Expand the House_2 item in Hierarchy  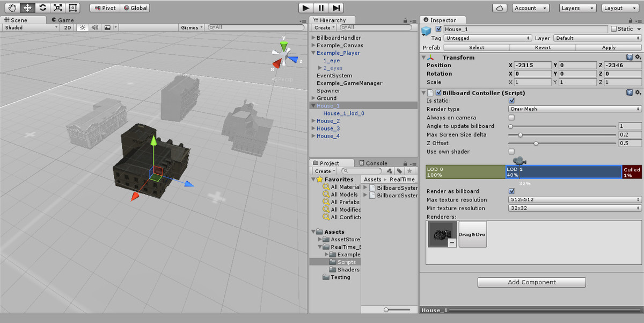(x=313, y=121)
